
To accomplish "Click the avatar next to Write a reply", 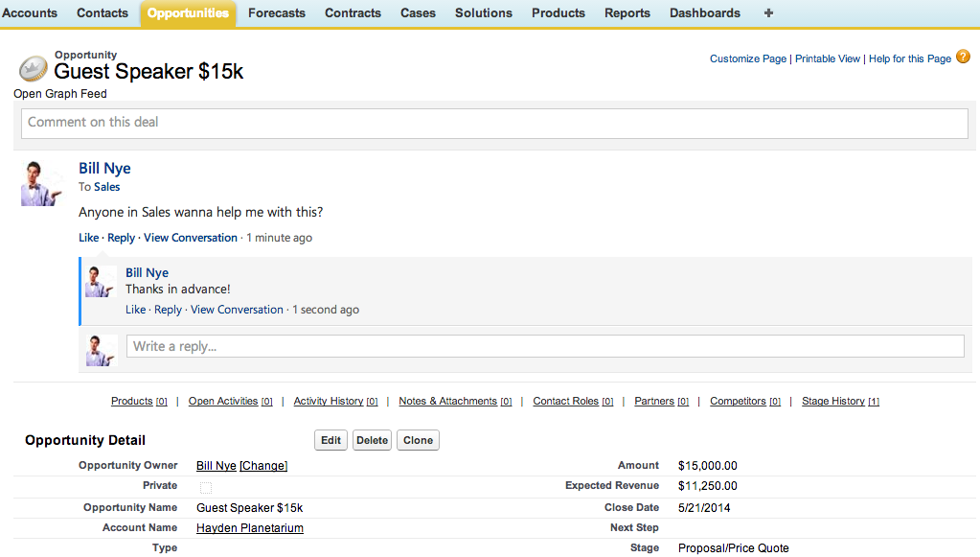I will coord(102,350).
